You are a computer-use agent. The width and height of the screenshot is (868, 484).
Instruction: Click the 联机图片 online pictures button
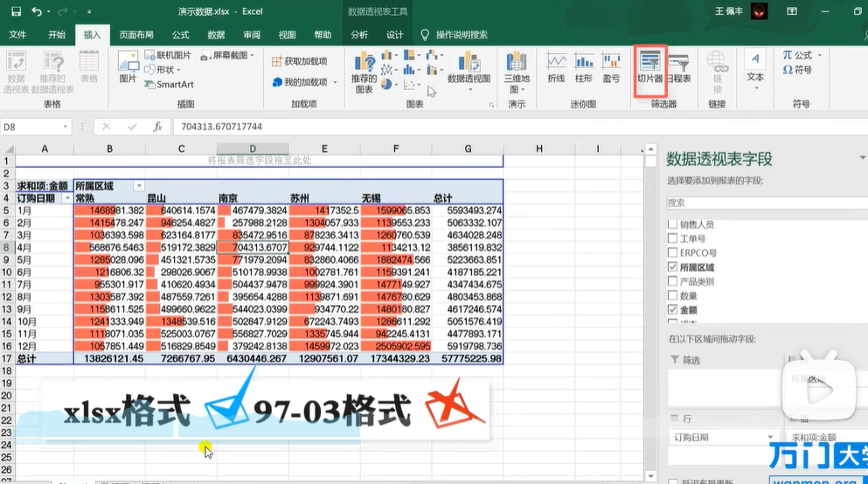coord(169,55)
